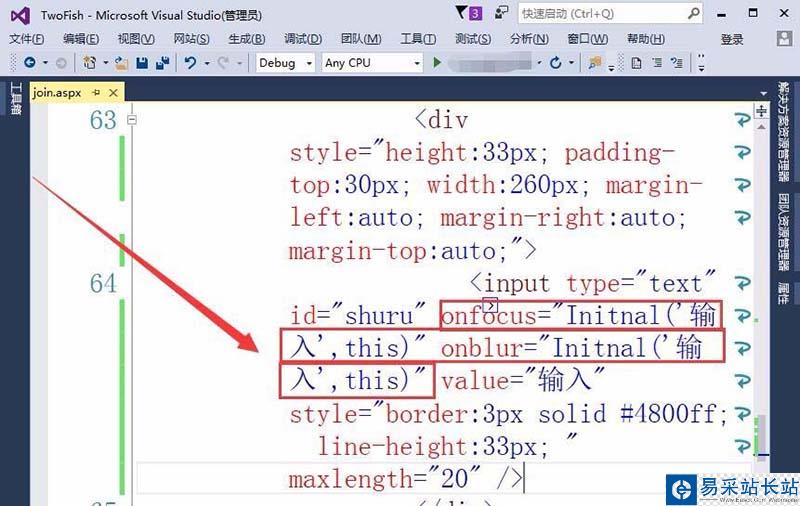This screenshot has width=800, height=506.
Task: Open the 团队资源管理器 side tab
Action: tap(784, 232)
